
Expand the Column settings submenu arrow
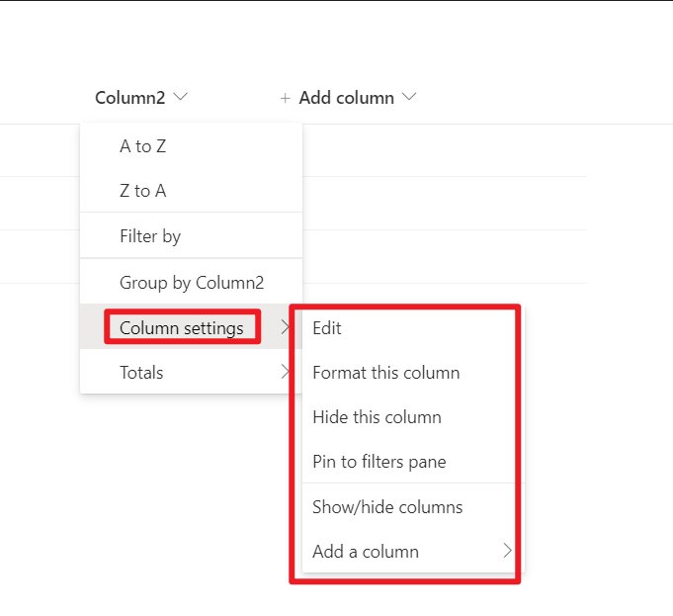(285, 327)
